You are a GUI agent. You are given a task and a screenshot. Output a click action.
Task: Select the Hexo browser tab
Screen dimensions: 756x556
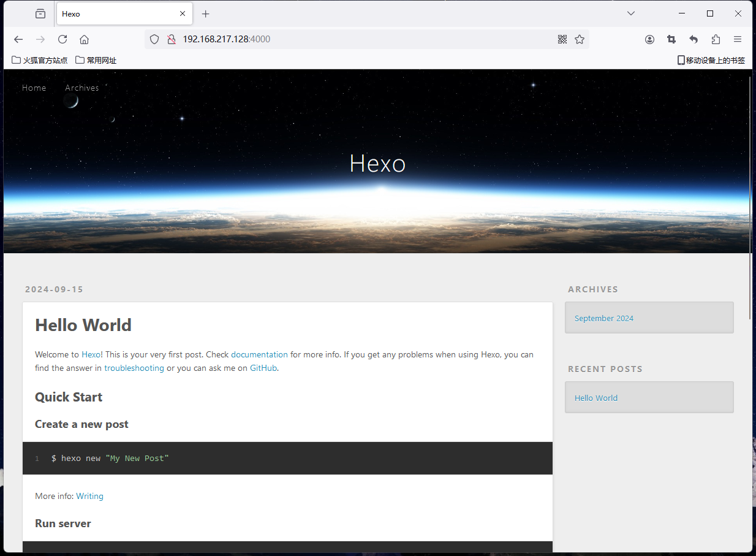coord(124,13)
